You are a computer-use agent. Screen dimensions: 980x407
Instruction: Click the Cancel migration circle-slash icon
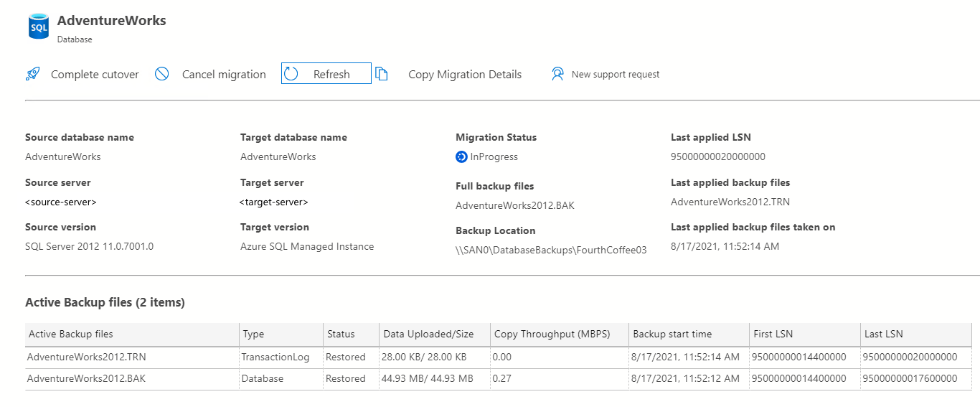pyautogui.click(x=162, y=74)
